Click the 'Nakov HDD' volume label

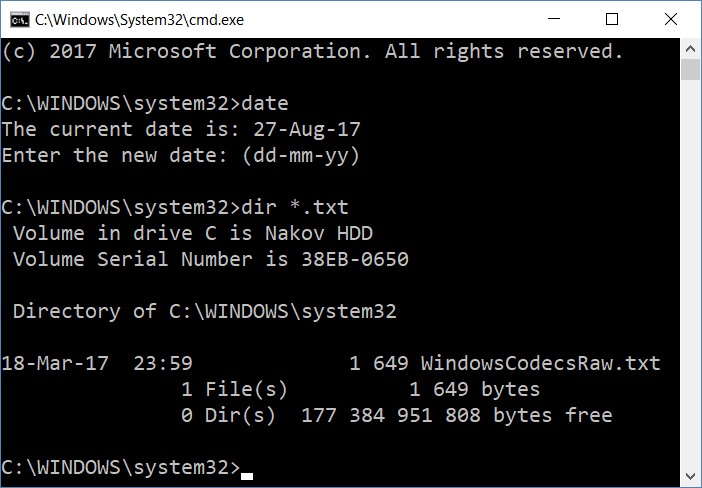tap(319, 233)
